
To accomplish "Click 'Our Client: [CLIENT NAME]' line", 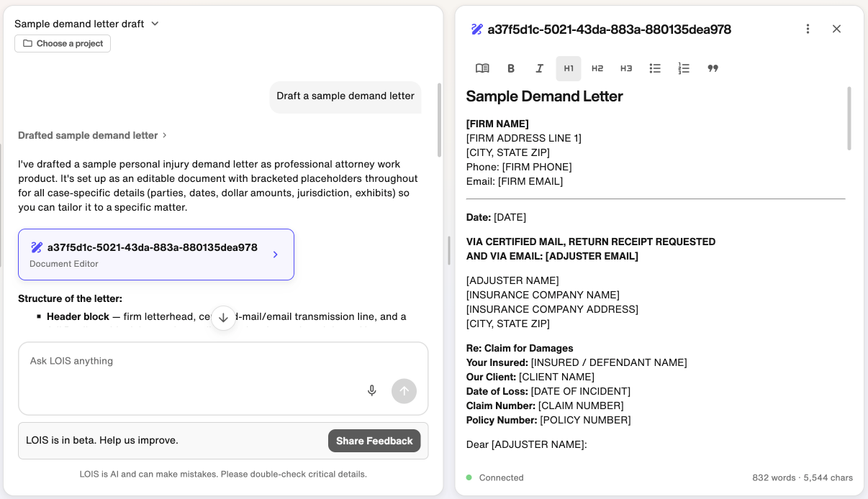I will pyautogui.click(x=530, y=377).
